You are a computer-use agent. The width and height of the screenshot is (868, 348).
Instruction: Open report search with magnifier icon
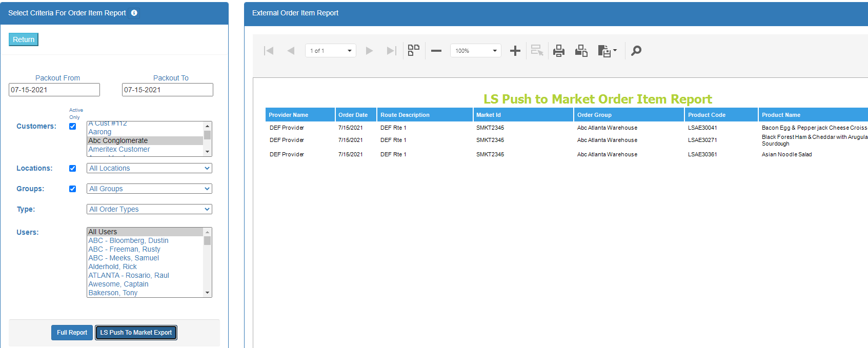(x=636, y=51)
